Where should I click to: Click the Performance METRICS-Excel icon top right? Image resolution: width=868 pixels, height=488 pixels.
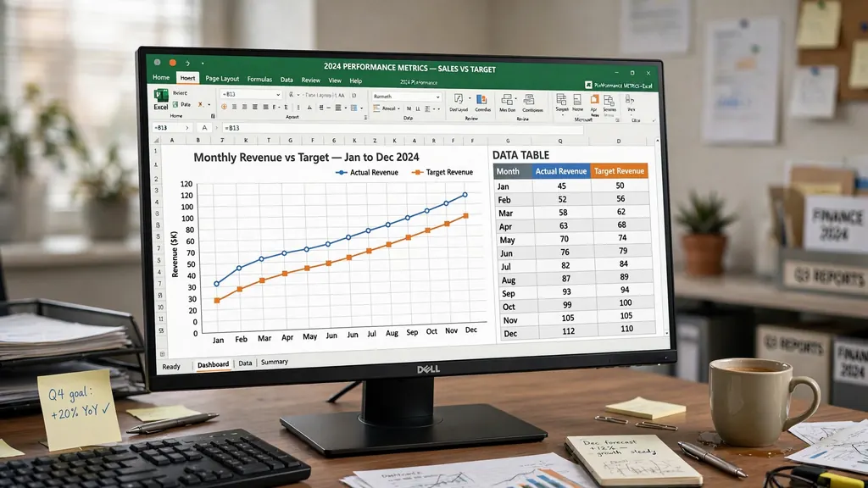pyautogui.click(x=588, y=86)
